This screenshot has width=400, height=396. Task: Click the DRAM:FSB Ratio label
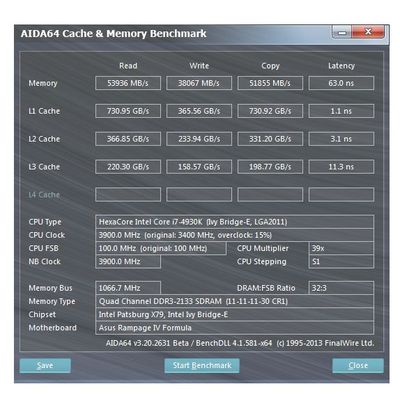[266, 288]
